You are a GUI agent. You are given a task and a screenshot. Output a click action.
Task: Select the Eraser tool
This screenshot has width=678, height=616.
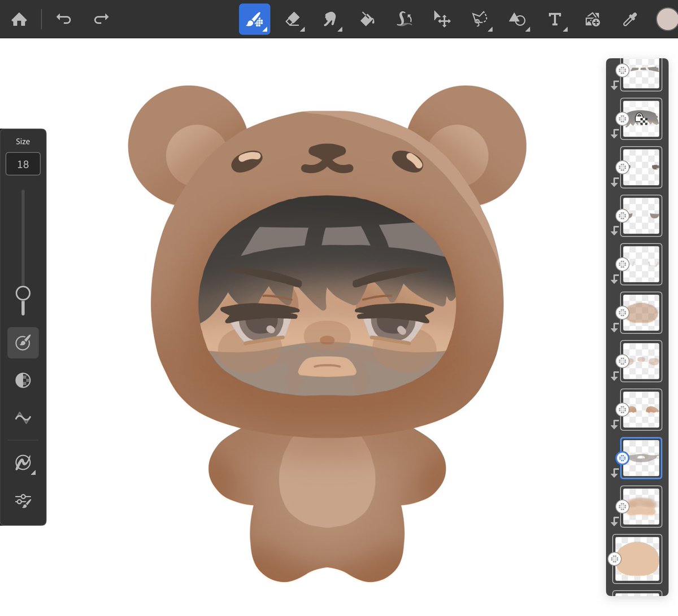pyautogui.click(x=293, y=19)
